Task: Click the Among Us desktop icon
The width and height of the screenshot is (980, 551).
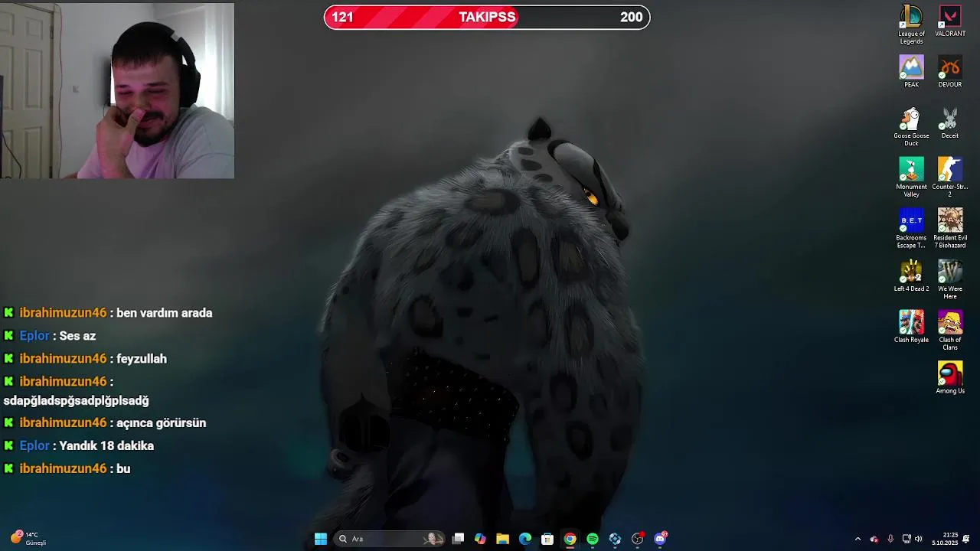Action: pos(950,378)
